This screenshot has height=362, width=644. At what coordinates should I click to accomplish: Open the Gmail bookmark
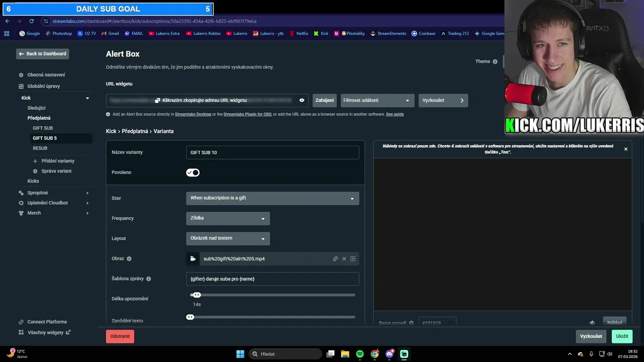point(110,34)
